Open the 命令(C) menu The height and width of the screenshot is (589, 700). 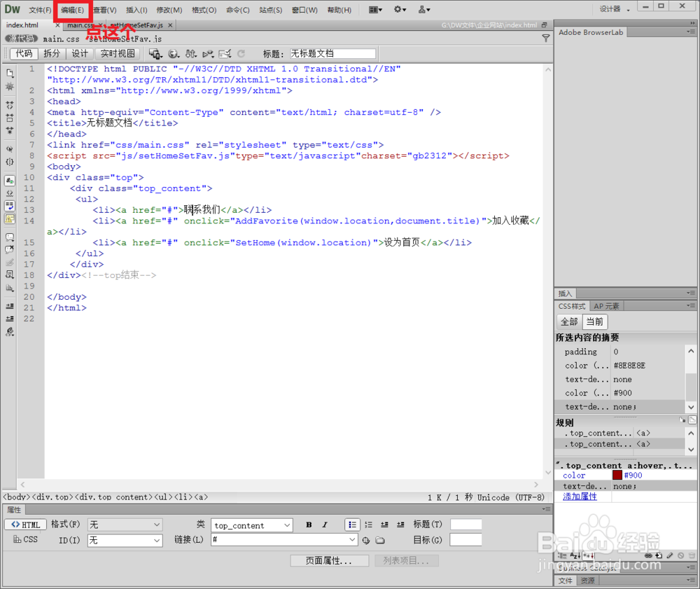coord(237,10)
